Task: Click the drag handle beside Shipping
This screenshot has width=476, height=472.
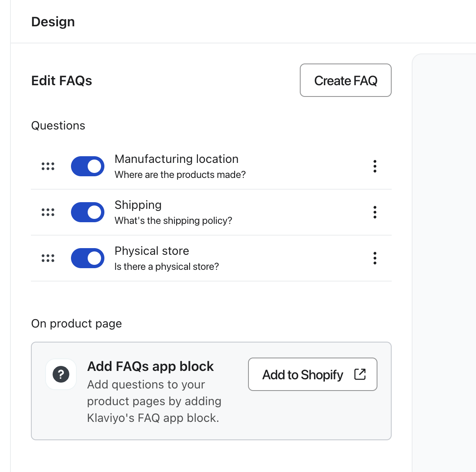Action: pos(48,212)
